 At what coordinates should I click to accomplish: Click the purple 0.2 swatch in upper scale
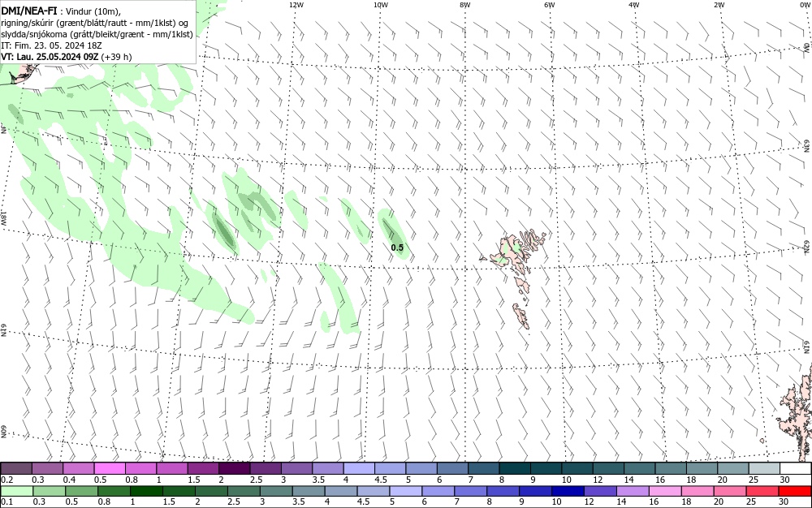pyautogui.click(x=16, y=469)
